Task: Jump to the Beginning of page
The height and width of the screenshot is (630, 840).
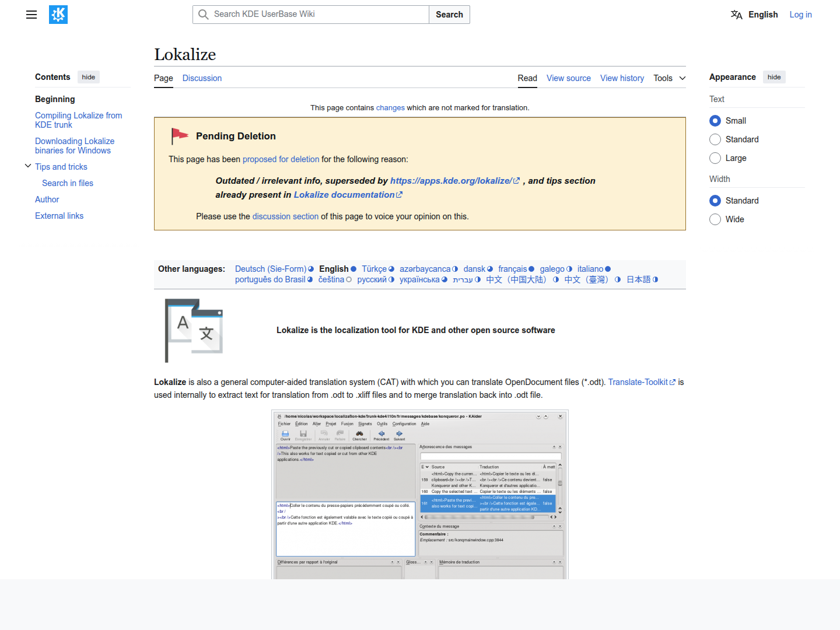Action: [55, 99]
